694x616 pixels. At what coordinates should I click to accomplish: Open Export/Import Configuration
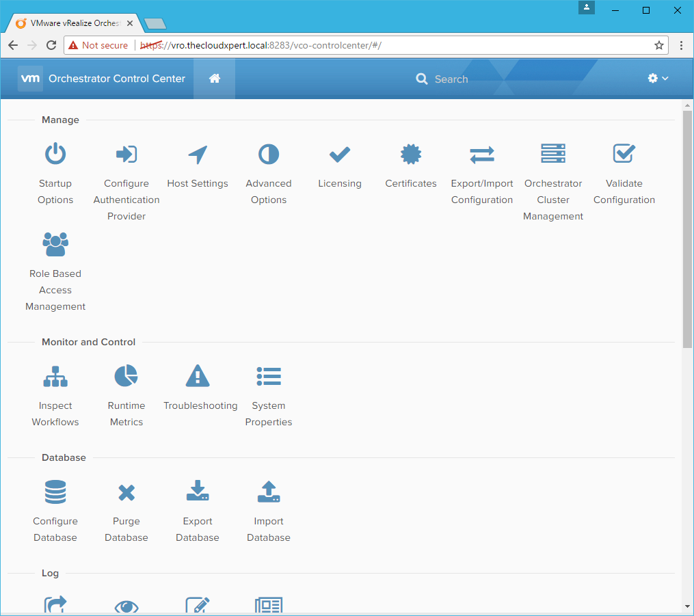[482, 155]
